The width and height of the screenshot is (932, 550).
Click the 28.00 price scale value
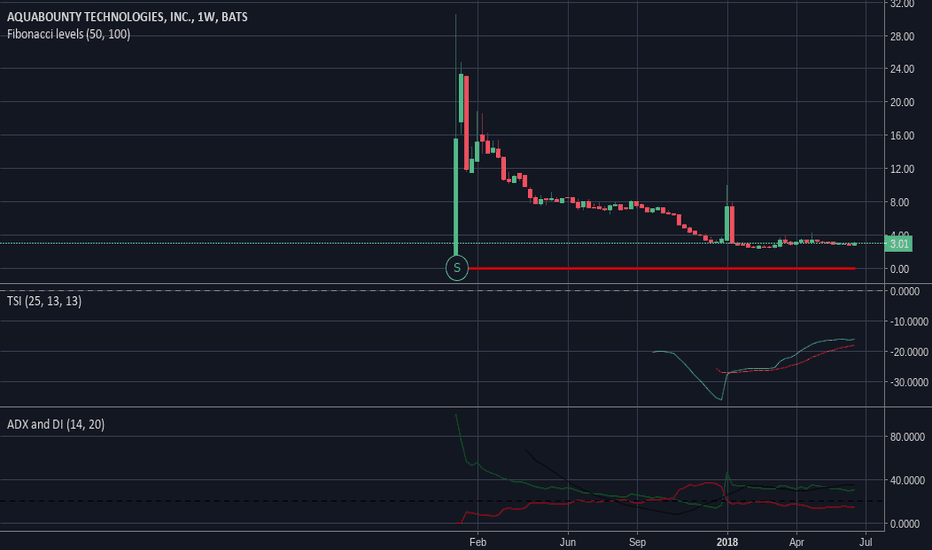tap(902, 36)
